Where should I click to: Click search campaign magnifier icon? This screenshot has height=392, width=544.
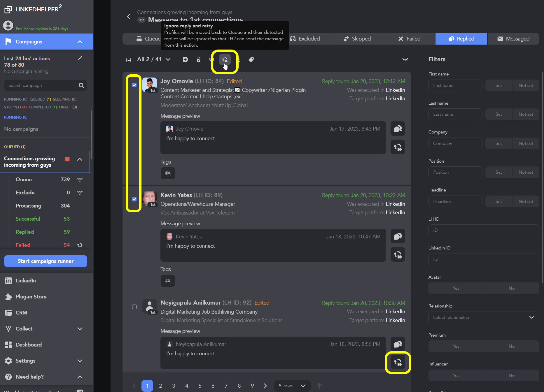(81, 85)
